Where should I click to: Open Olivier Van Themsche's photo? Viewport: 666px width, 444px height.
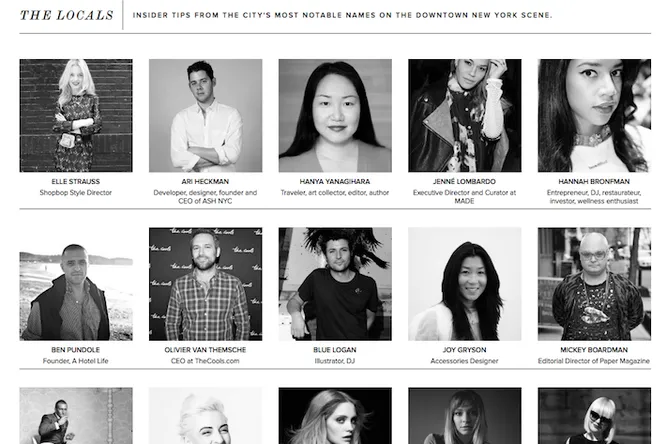[x=206, y=284]
